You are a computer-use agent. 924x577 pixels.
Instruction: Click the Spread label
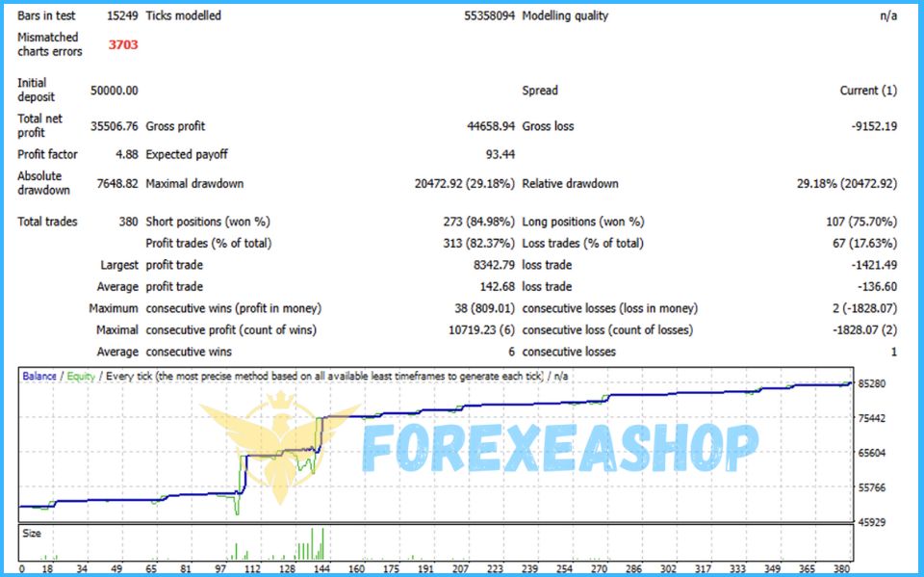point(540,91)
